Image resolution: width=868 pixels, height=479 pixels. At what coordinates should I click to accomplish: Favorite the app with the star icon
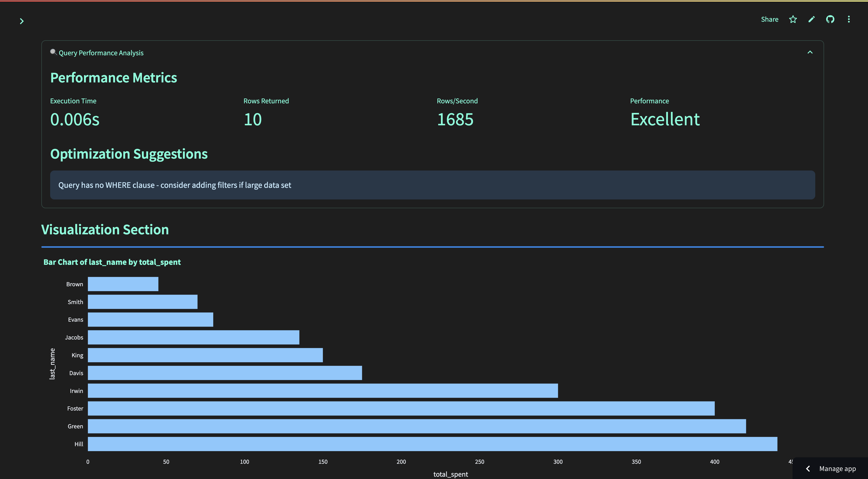coord(793,19)
